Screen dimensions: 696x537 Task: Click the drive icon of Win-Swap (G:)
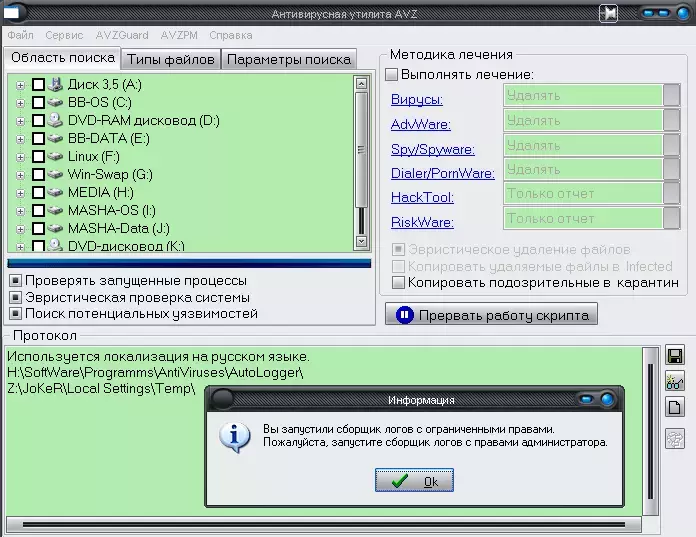pyautogui.click(x=55, y=174)
